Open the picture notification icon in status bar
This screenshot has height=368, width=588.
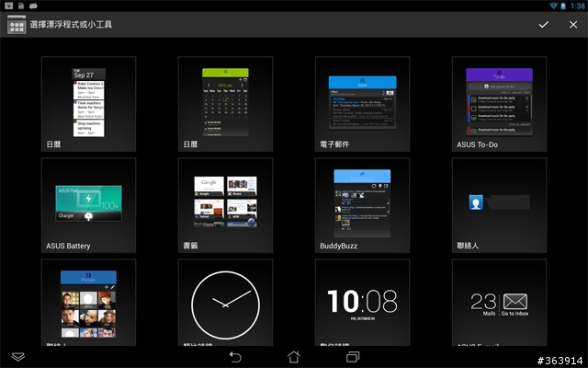[x=8, y=6]
